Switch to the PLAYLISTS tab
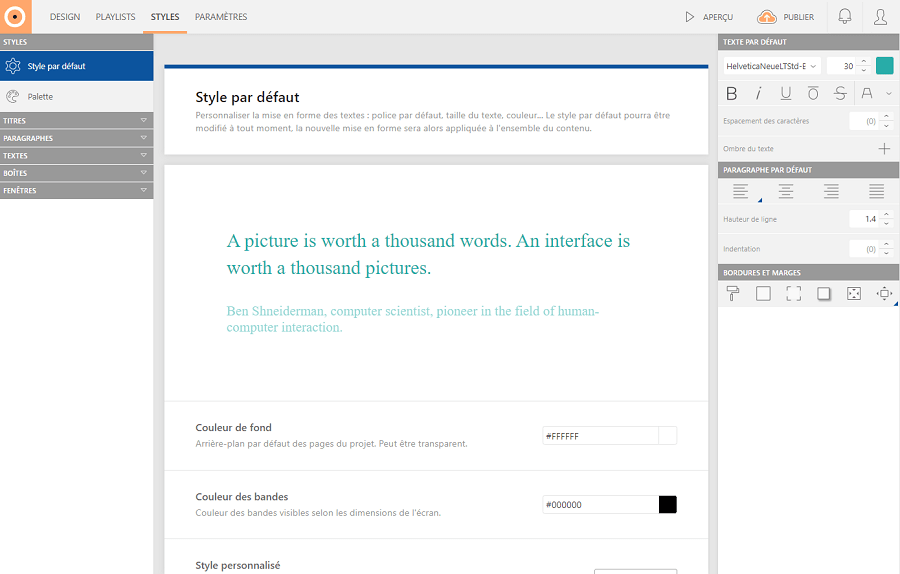The height and width of the screenshot is (574, 900). [x=115, y=17]
